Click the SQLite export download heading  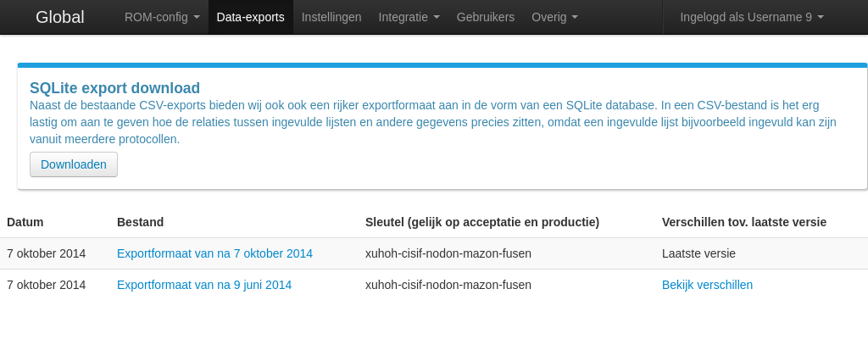[x=114, y=88]
